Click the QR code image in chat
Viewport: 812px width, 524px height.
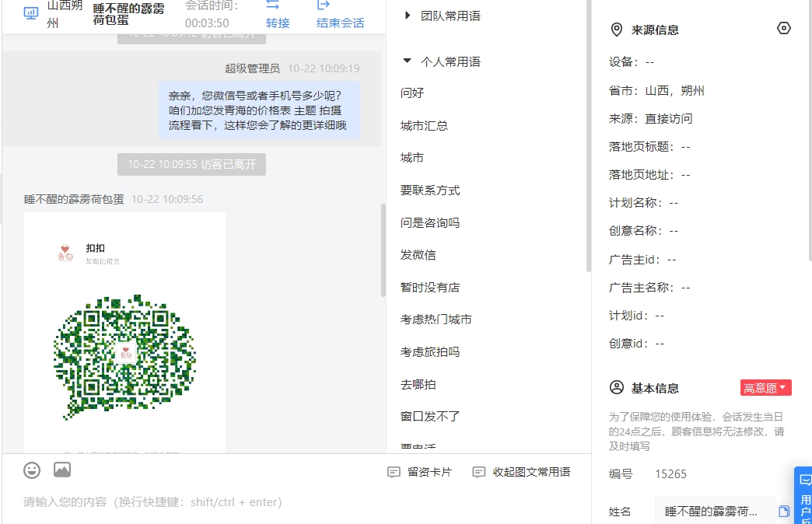click(124, 358)
